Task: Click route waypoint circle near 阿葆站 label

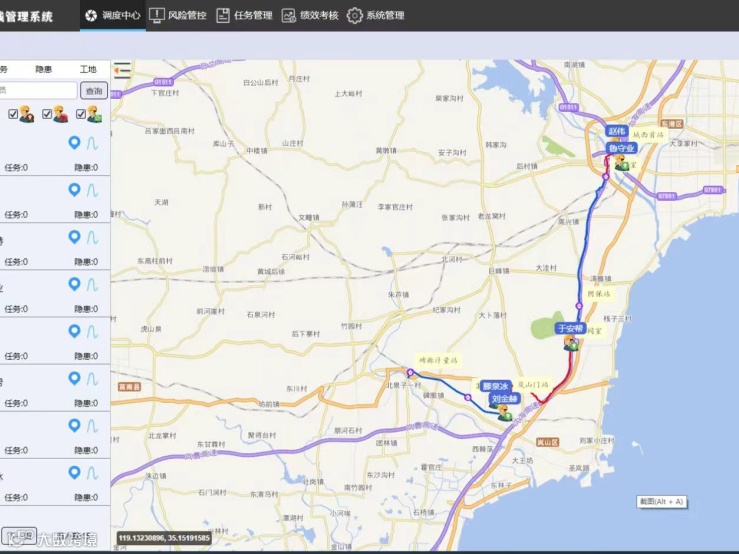Action: tap(579, 306)
